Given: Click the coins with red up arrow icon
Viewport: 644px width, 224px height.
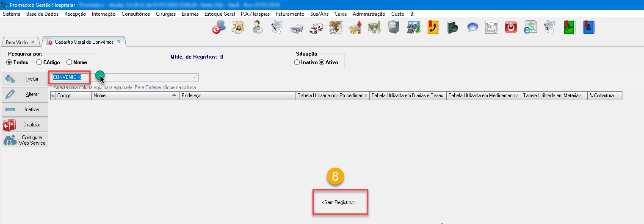Looking at the screenshot, I should pos(355,28).
